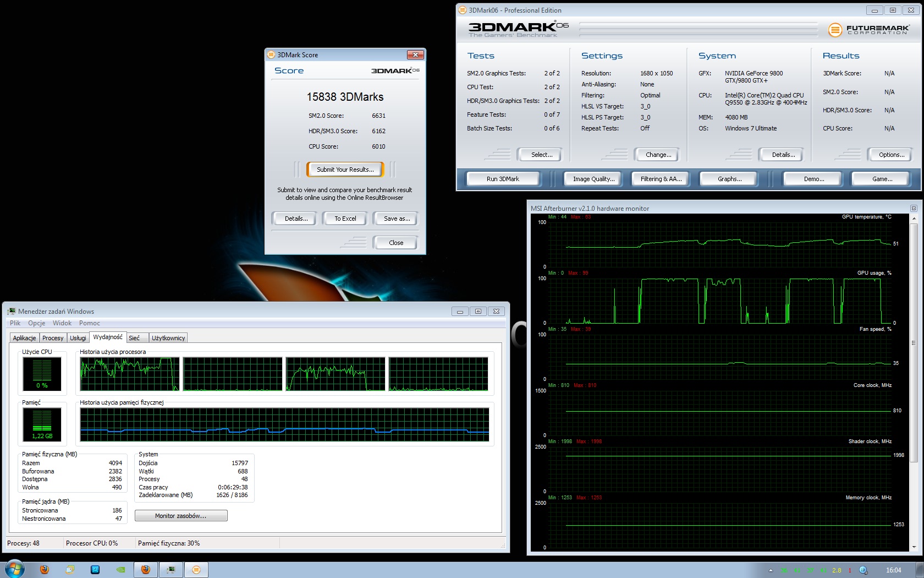Click the Task Manager title bar icon
Screen dimensions: 924x578
coord(11,312)
